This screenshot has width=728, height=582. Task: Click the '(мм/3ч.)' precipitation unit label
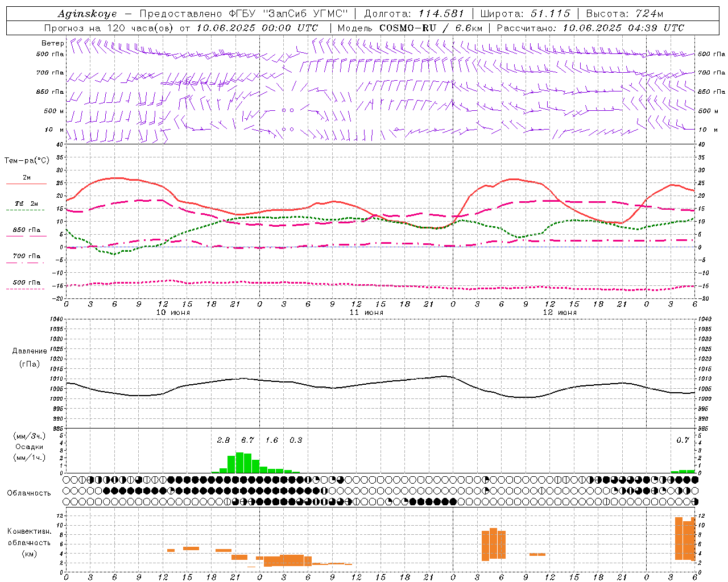pos(30,436)
